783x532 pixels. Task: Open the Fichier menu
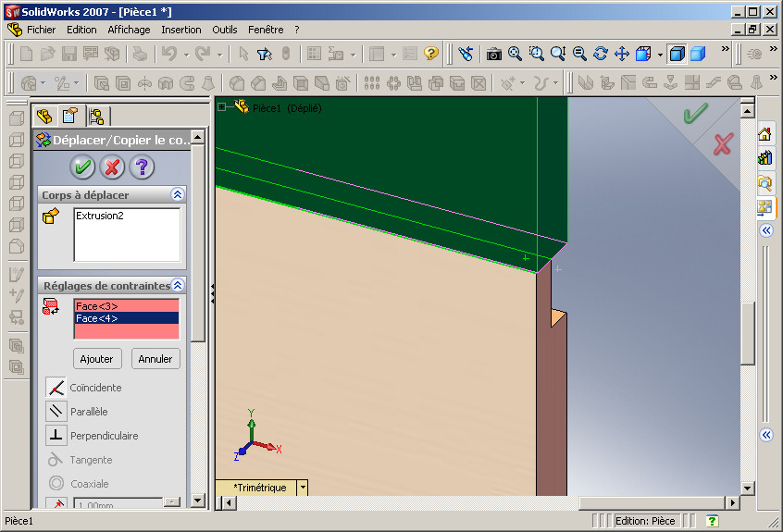coord(41,30)
